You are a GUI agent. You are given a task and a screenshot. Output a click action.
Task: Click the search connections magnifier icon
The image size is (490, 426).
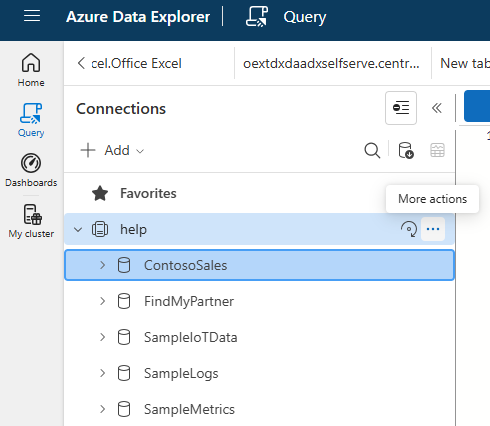coord(372,150)
